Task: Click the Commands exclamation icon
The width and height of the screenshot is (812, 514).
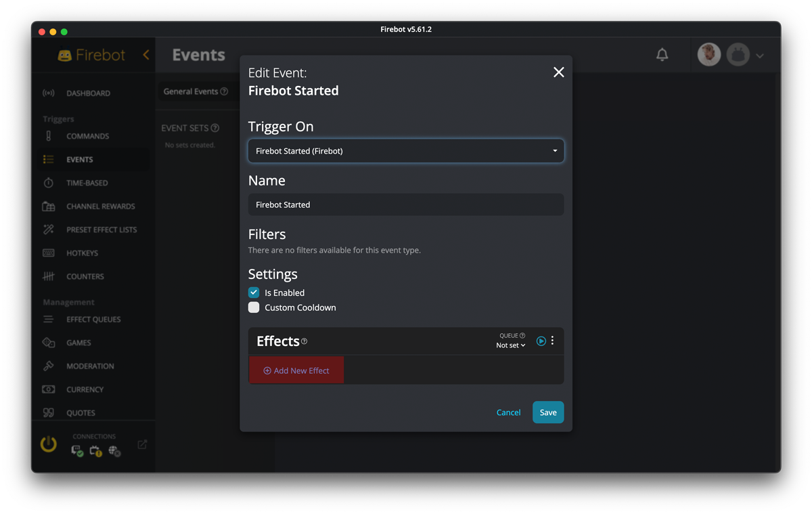Action: tap(49, 136)
